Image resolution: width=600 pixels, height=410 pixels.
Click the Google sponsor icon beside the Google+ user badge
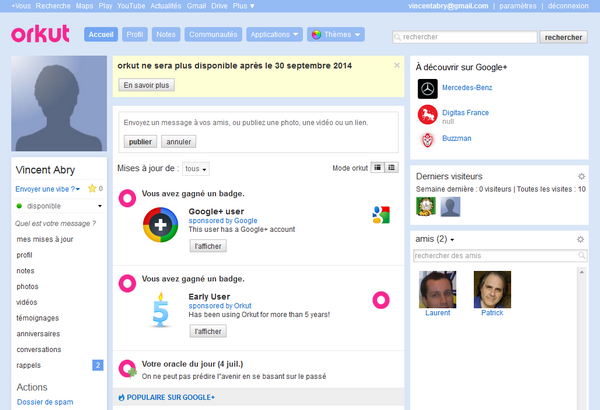[381, 215]
